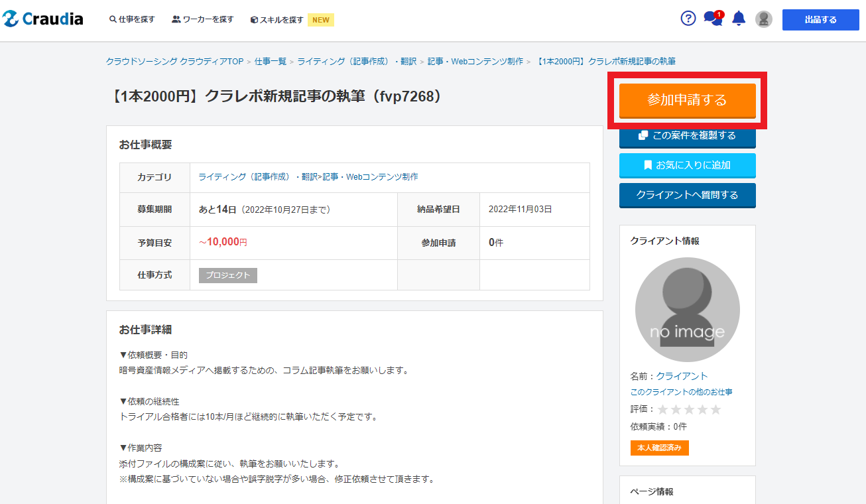
Task: Open ワーカーを探す menu
Action: click(203, 20)
